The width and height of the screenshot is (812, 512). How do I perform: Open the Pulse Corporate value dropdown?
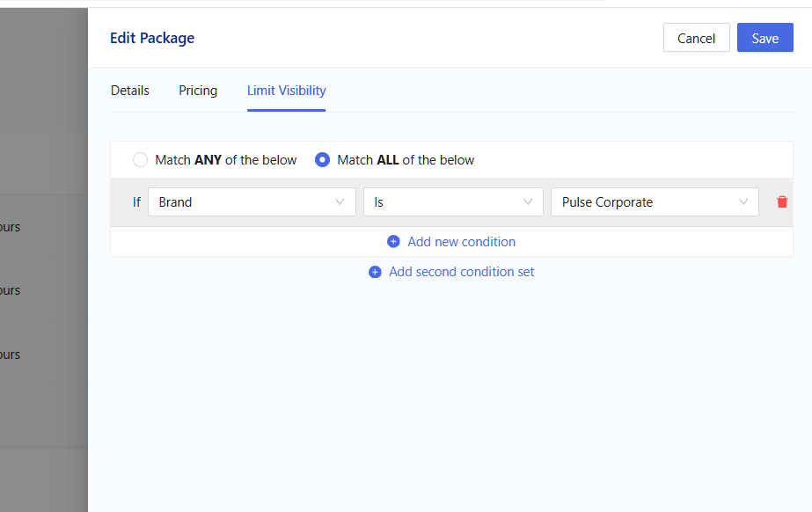655,202
